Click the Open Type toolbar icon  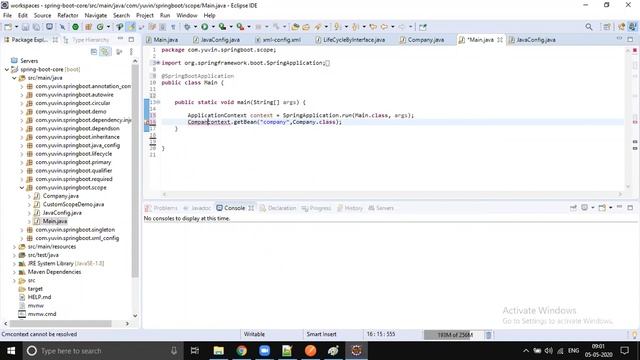pyautogui.click(x=295, y=27)
